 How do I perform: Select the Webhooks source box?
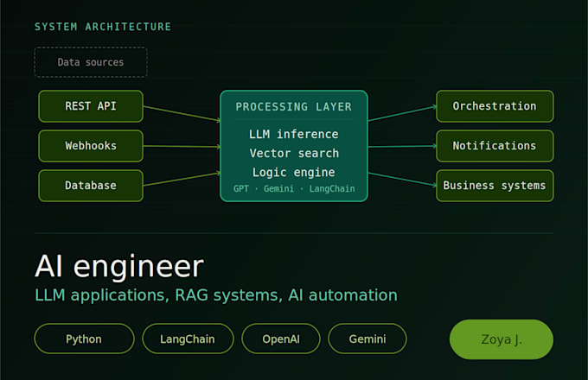[x=91, y=146]
